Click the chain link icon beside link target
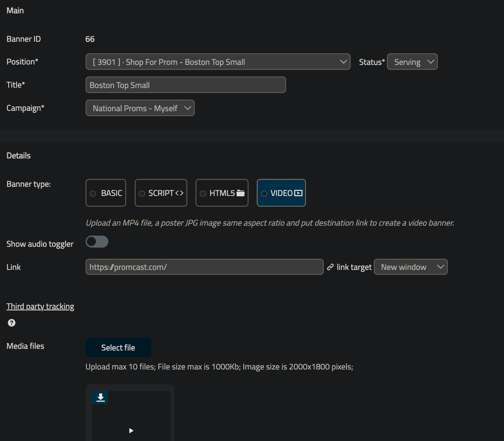Screen dimensions: 504x441 (x=330, y=267)
